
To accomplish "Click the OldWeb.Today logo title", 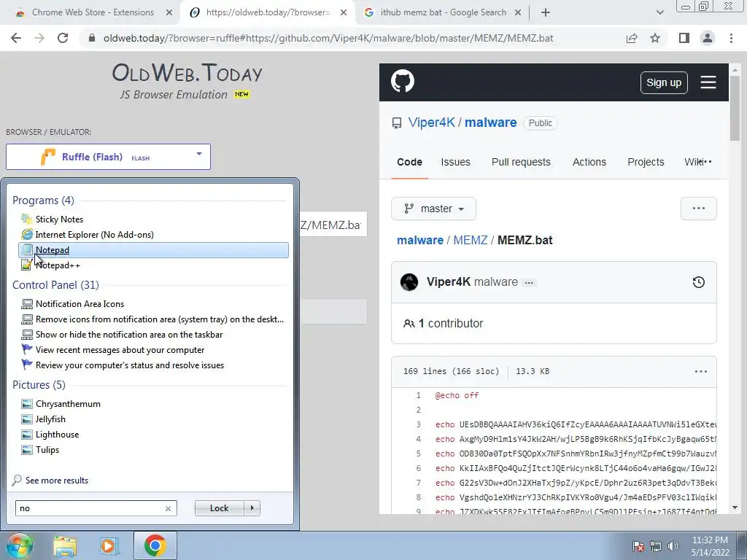I will (187, 73).
